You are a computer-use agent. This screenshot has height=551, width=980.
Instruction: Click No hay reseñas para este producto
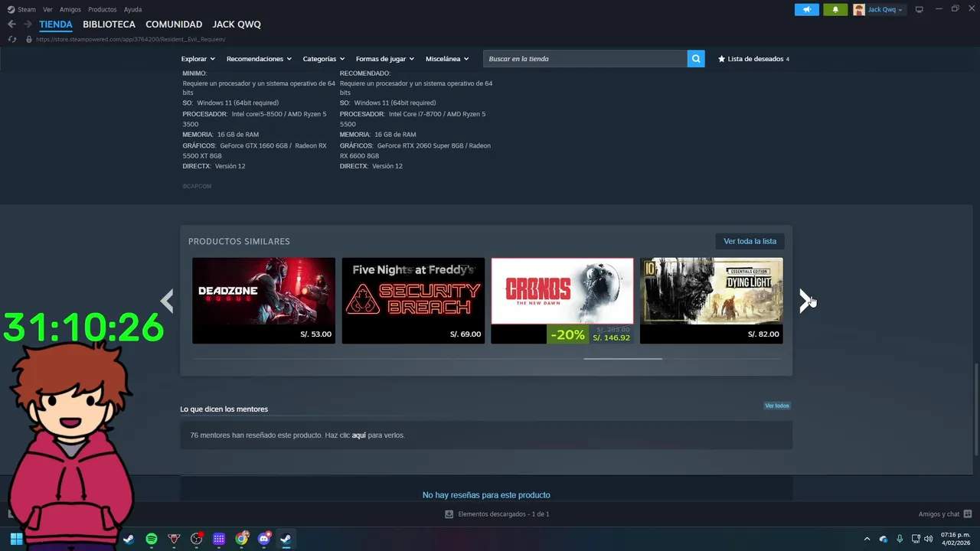[x=486, y=495]
